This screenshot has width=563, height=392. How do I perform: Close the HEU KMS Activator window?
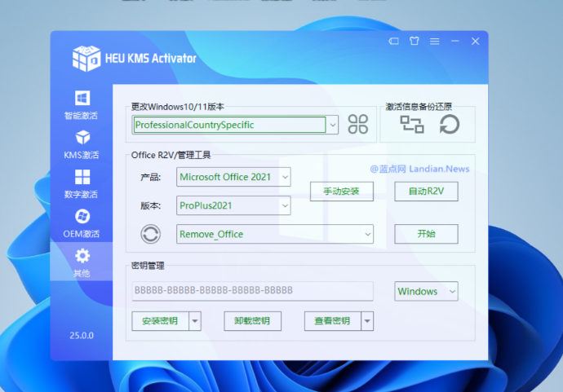(476, 42)
